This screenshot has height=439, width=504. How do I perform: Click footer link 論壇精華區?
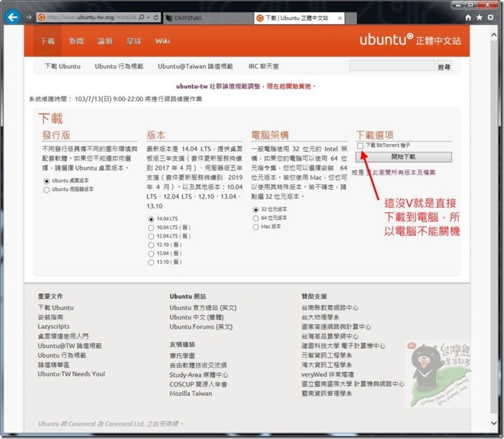[53, 365]
